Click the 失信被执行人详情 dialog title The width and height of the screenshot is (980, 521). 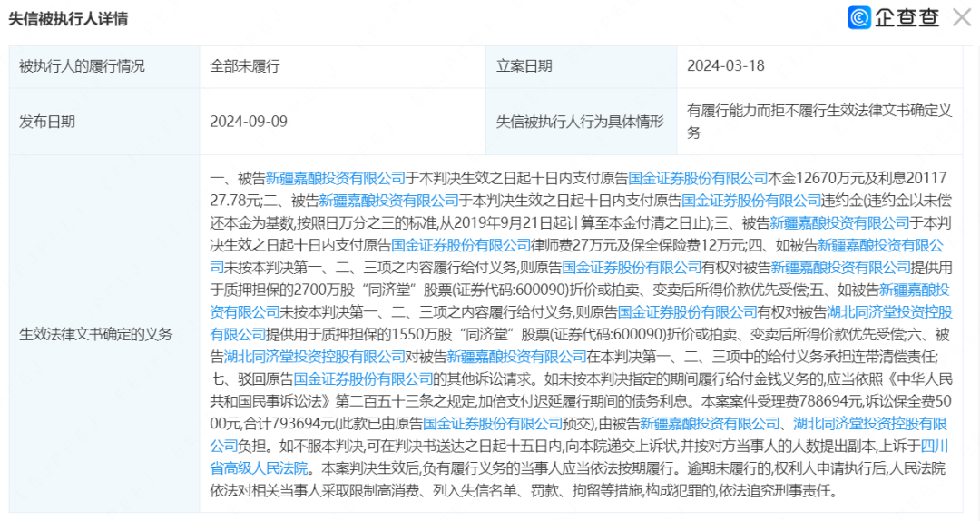68,19
